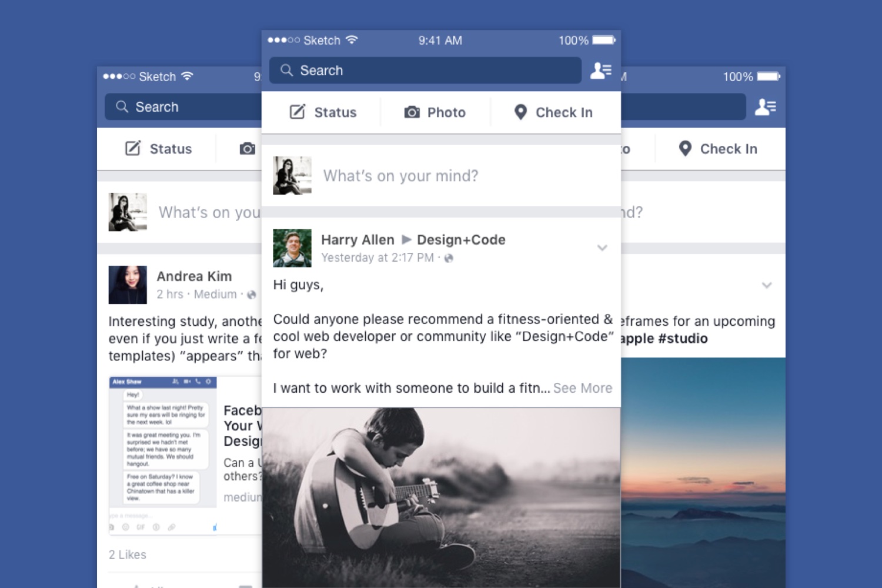Click the globe privacy icon on Harry Allen's post
This screenshot has height=588, width=882.
pyautogui.click(x=449, y=258)
